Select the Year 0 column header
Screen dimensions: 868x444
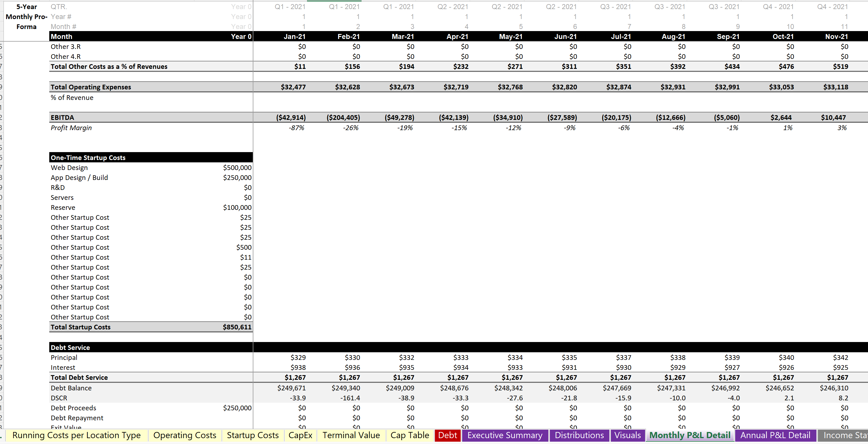pyautogui.click(x=241, y=36)
